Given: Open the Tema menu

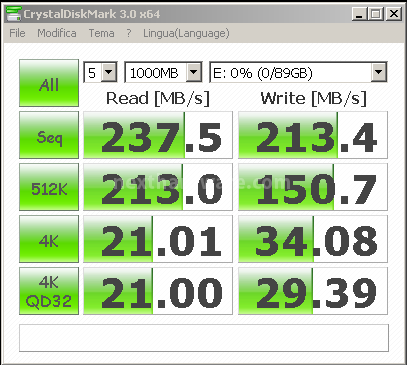Looking at the screenshot, I should coord(101,33).
